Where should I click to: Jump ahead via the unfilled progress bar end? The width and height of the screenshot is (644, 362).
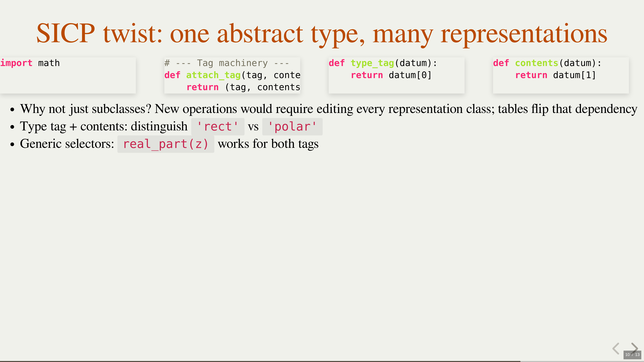pos(582,361)
